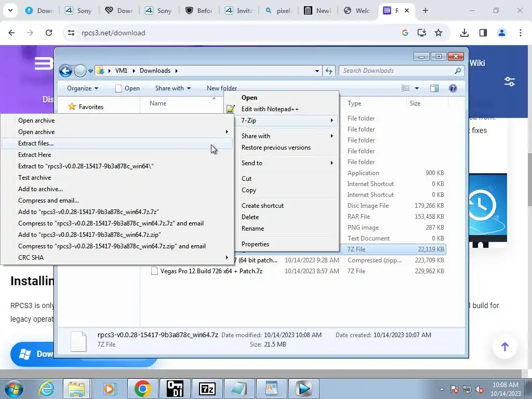Open Windows Start button
Screen dimensions: 532x399
14,389
